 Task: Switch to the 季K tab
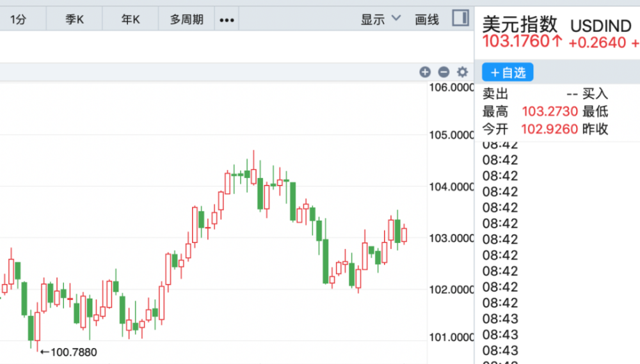74,20
